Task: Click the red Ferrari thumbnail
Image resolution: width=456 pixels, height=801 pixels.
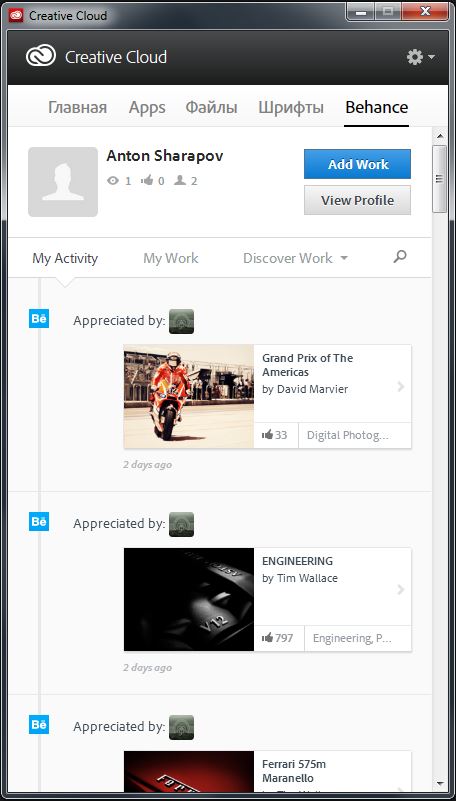Action: 189,771
